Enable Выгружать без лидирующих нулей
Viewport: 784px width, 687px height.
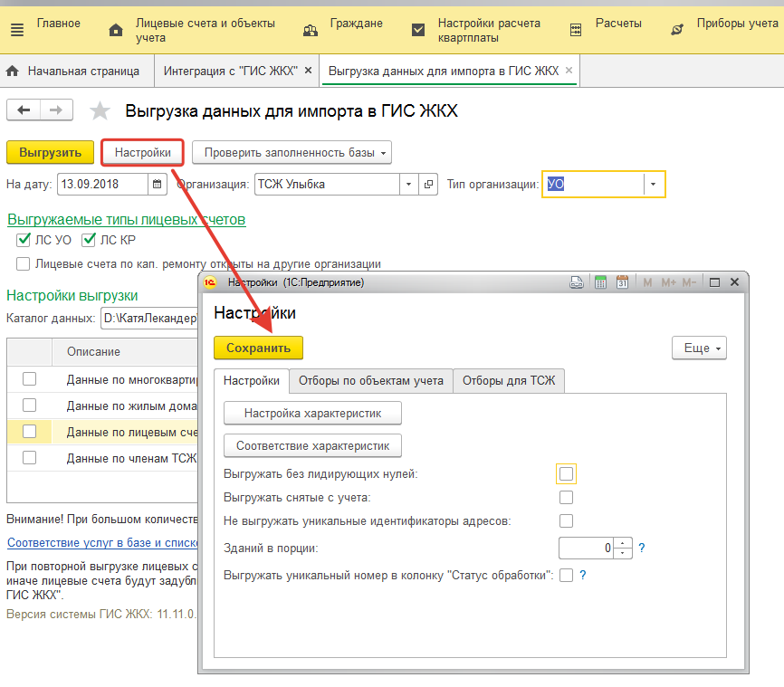point(566,473)
